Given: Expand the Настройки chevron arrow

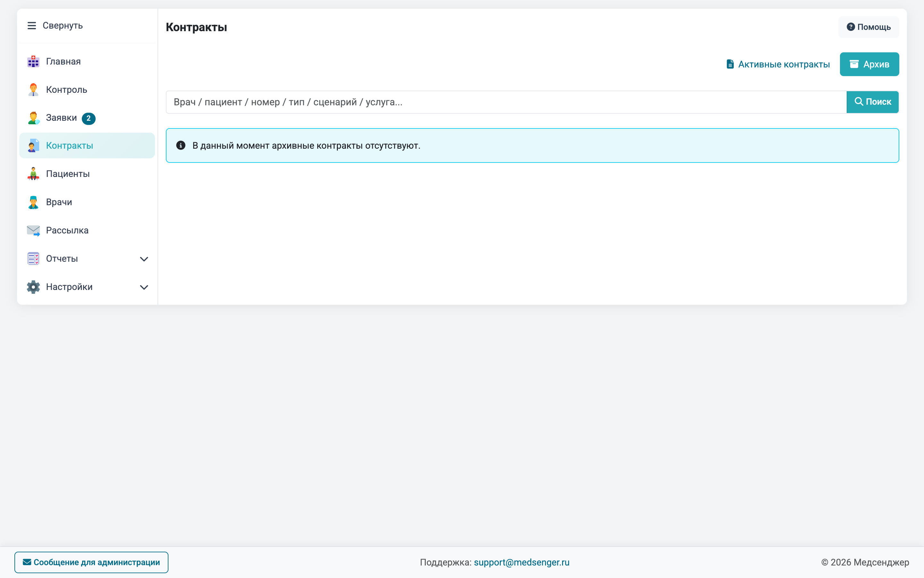Looking at the screenshot, I should click(x=144, y=287).
